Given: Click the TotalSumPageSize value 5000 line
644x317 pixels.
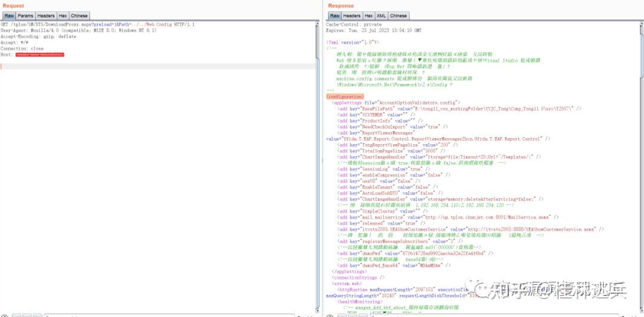Looking at the screenshot, I should pyautogui.click(x=390, y=151).
